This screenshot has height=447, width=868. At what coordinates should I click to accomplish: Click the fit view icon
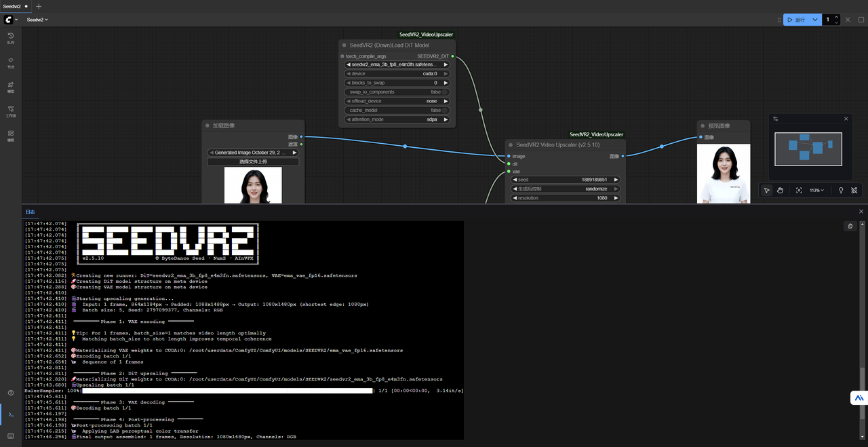799,191
